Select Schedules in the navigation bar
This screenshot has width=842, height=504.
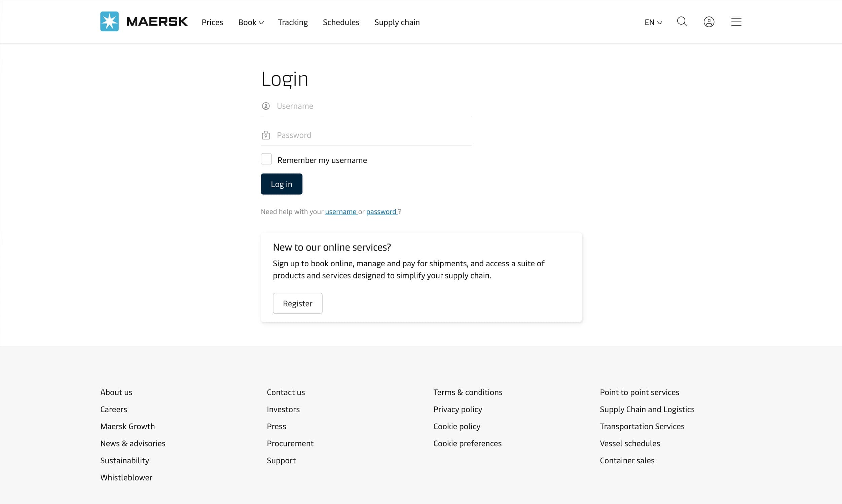(x=341, y=23)
